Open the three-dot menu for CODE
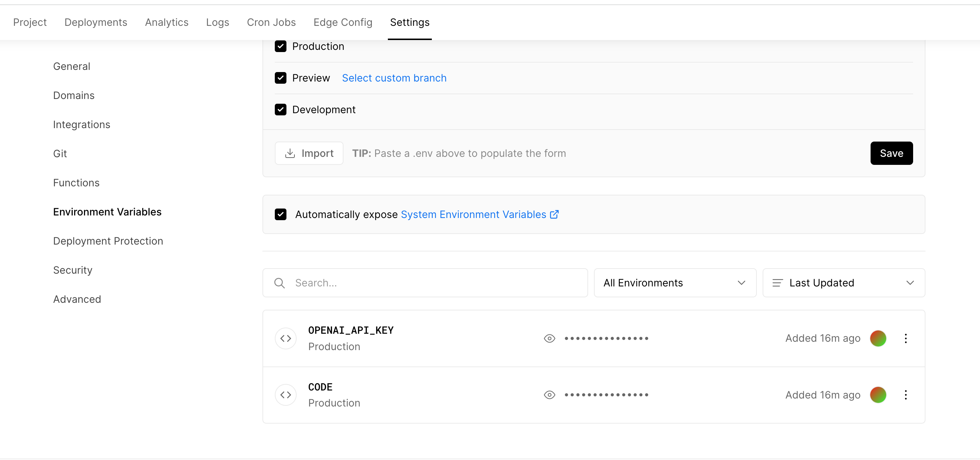The height and width of the screenshot is (460, 980). 907,395
